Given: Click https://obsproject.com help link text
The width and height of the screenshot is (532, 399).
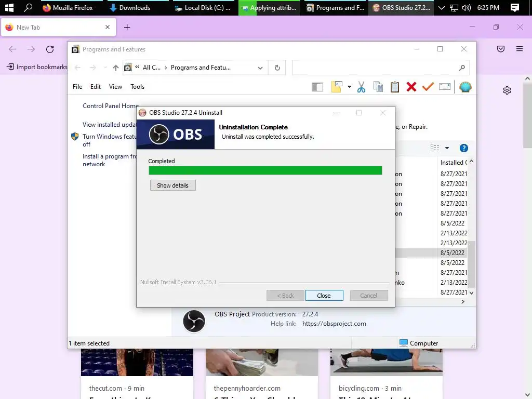Looking at the screenshot, I should [334, 324].
